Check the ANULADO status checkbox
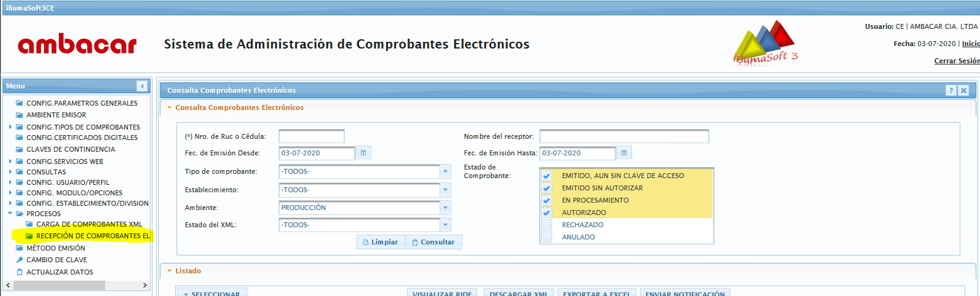 tap(547, 237)
